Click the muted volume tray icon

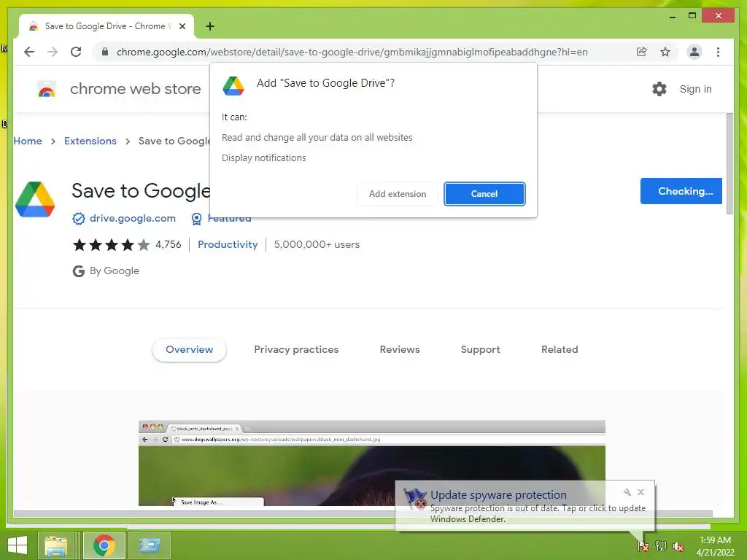coord(678,547)
